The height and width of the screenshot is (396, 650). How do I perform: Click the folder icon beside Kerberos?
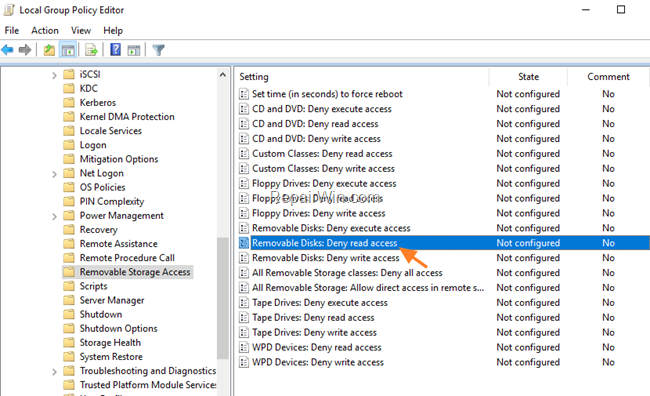click(69, 102)
